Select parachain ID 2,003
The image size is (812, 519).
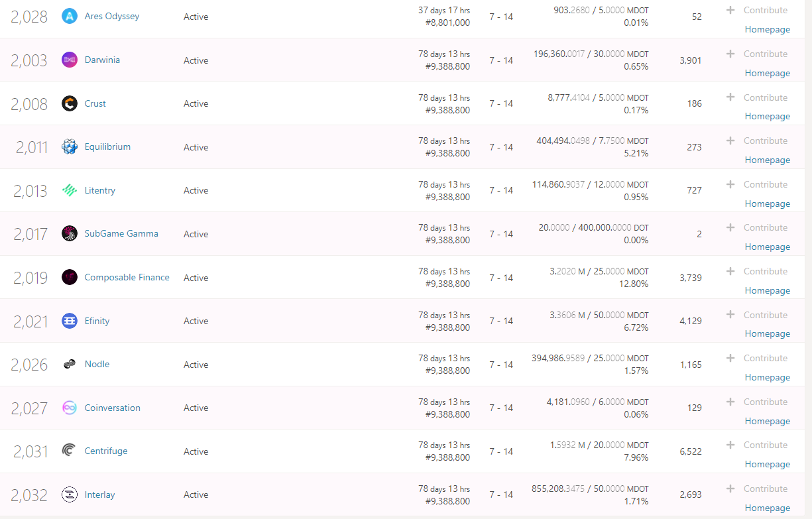(30, 60)
